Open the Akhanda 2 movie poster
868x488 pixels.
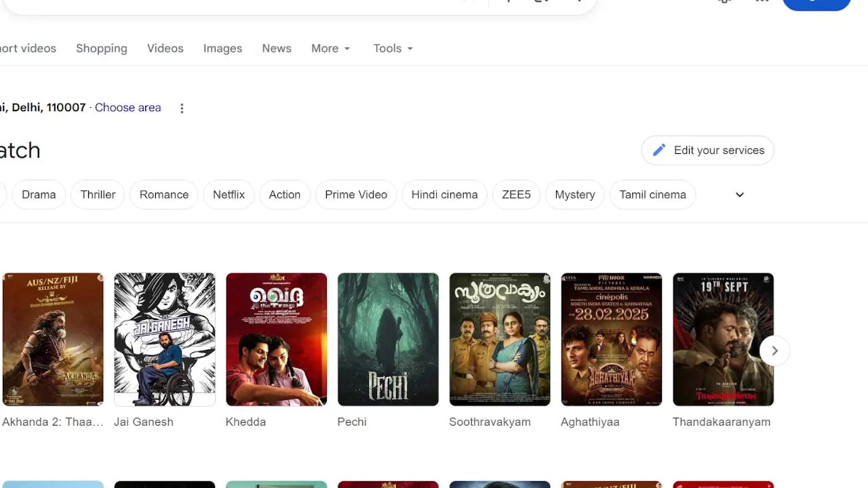click(53, 340)
